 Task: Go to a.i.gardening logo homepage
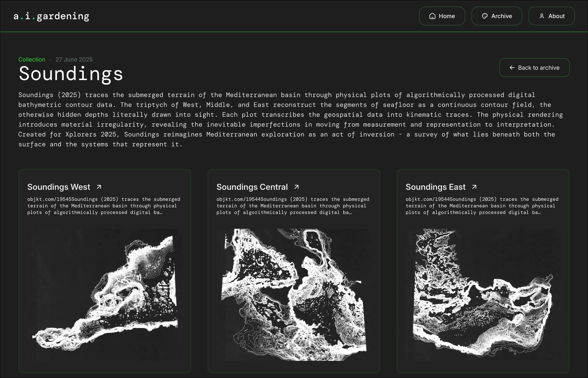coord(51,16)
